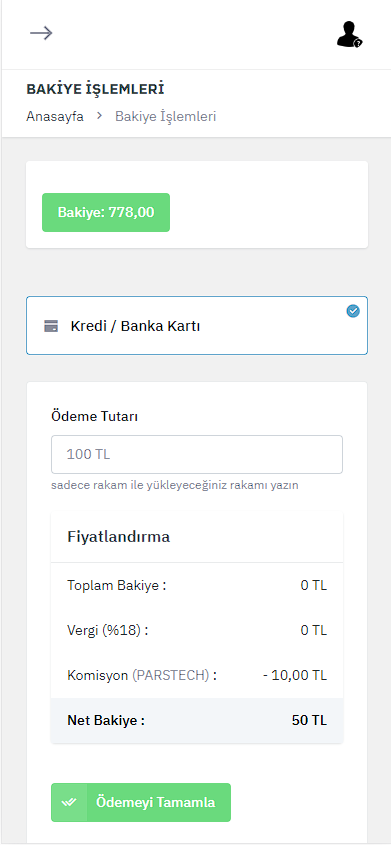Go to Anasayfa breadcrumb link
The width and height of the screenshot is (391, 845).
[55, 116]
